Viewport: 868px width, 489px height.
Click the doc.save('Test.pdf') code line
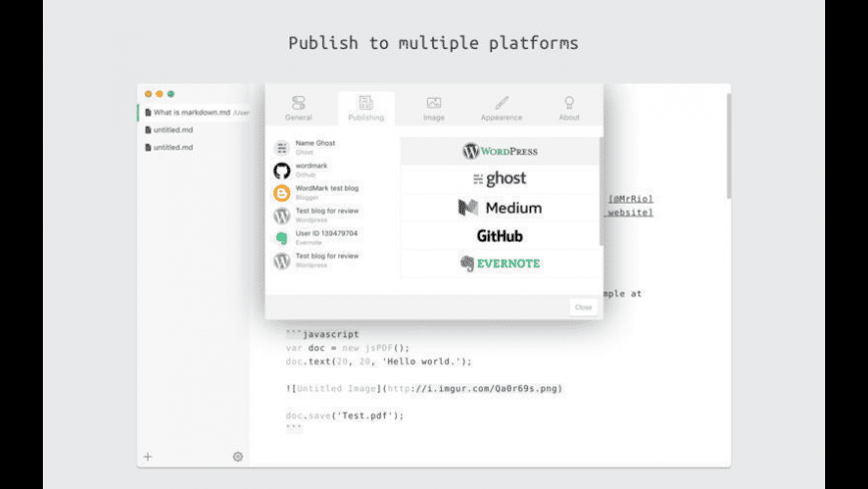pyautogui.click(x=345, y=416)
